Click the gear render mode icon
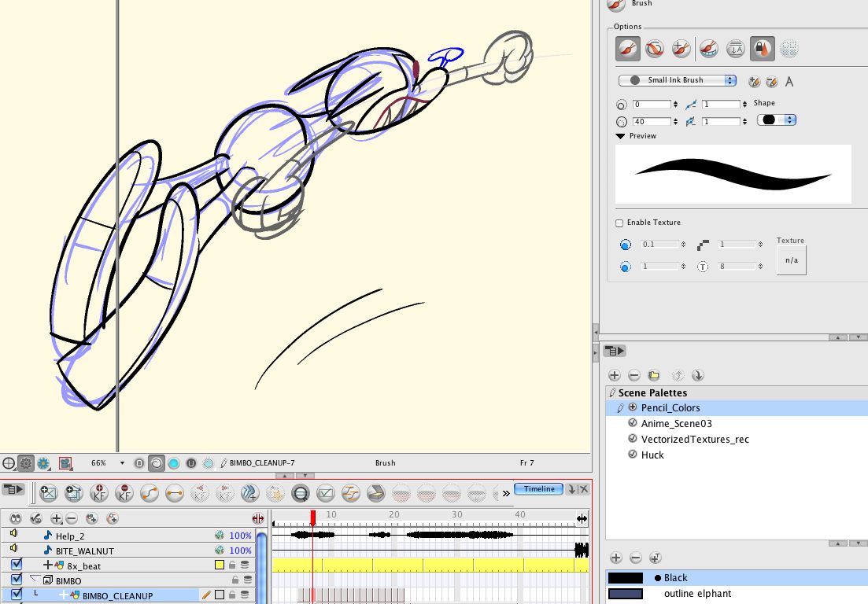The image size is (868, 604). [26, 463]
